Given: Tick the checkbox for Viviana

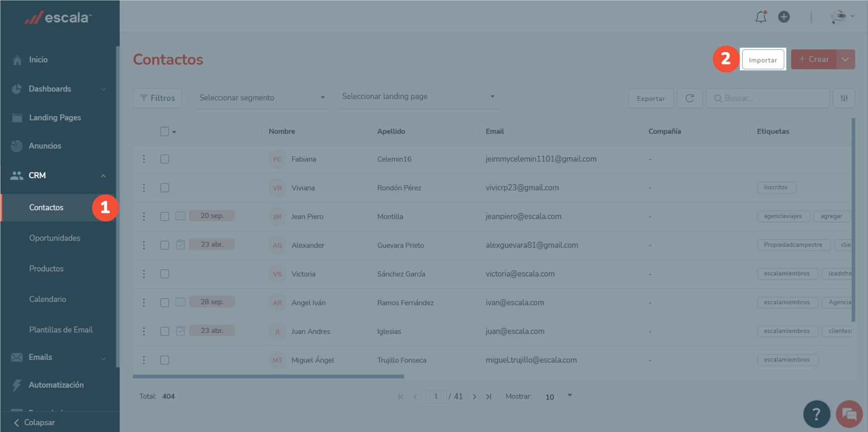Looking at the screenshot, I should pos(165,188).
